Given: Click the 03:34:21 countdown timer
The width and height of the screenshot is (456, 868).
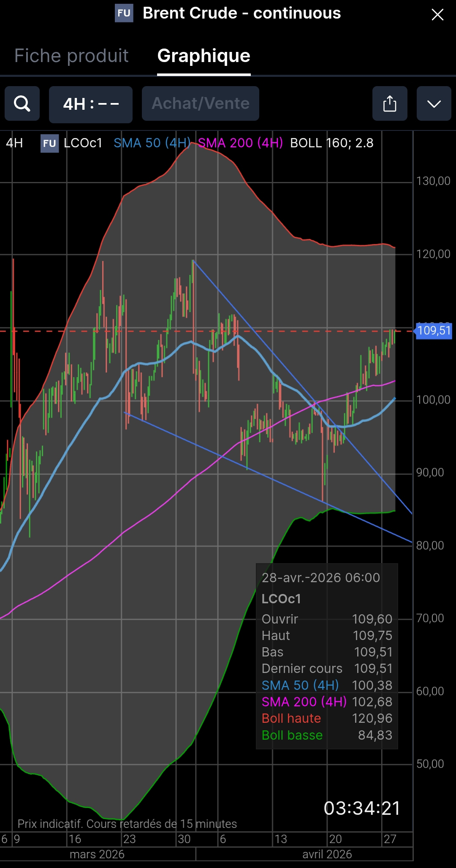Looking at the screenshot, I should click(x=362, y=808).
